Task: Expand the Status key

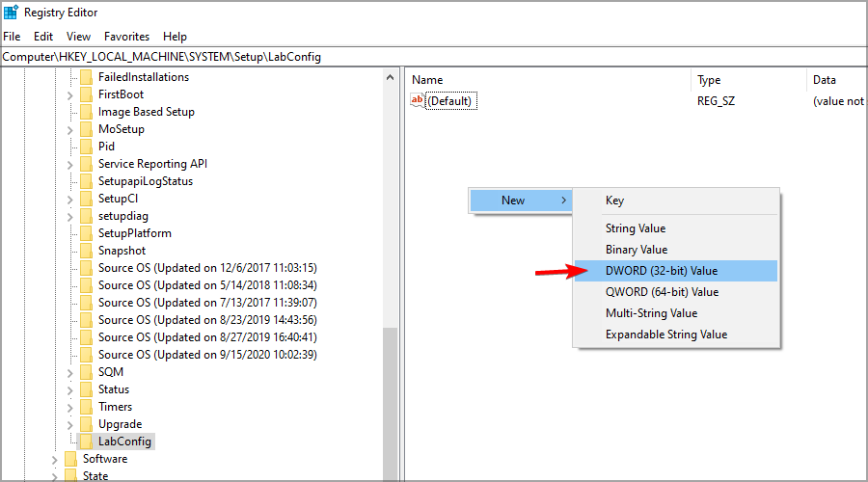Action: point(69,390)
